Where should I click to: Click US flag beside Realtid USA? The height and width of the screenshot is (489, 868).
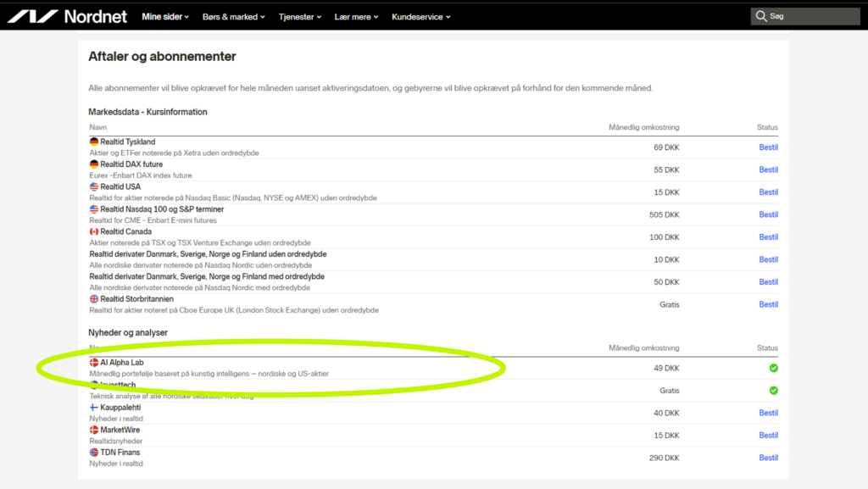[x=94, y=187]
